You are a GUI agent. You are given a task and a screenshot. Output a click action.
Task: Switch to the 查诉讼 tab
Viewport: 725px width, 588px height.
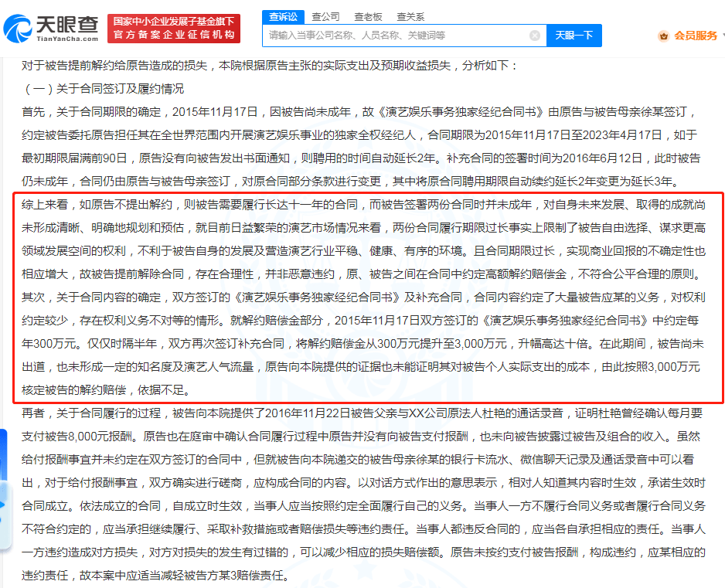284,17
